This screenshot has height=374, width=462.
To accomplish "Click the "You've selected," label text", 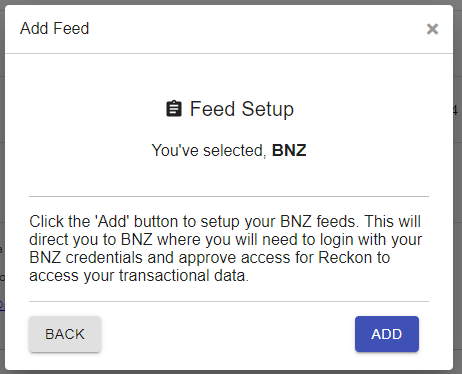I will tap(209, 151).
